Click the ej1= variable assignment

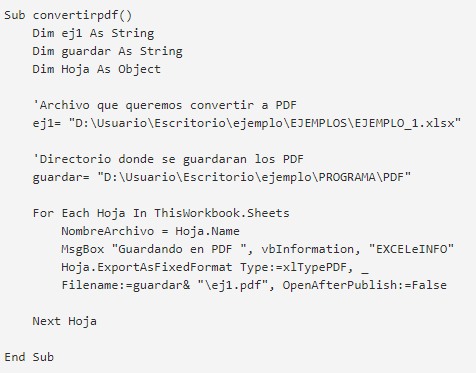tap(47, 123)
